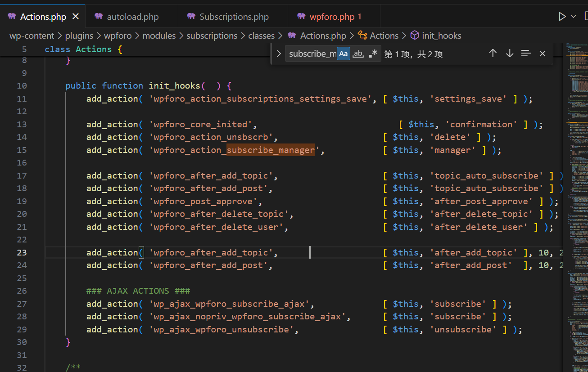Close the find widget
The width and height of the screenshot is (588, 372).
[x=543, y=54]
